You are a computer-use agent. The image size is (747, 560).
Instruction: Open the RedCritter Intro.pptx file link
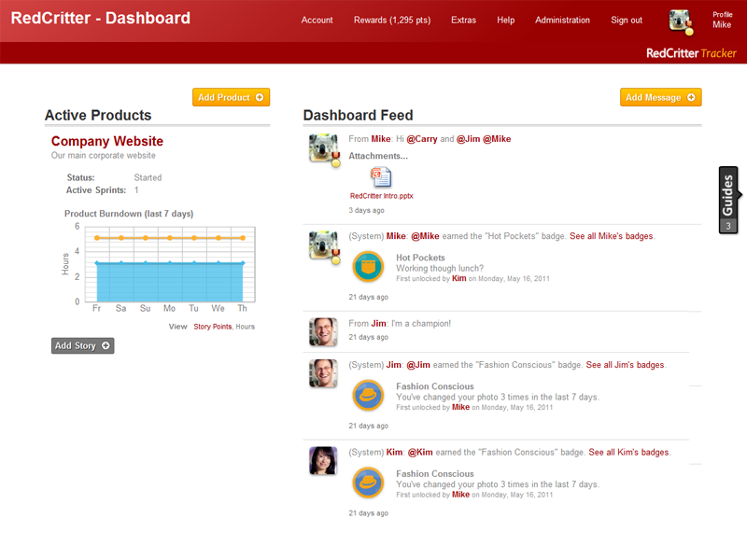[382, 196]
